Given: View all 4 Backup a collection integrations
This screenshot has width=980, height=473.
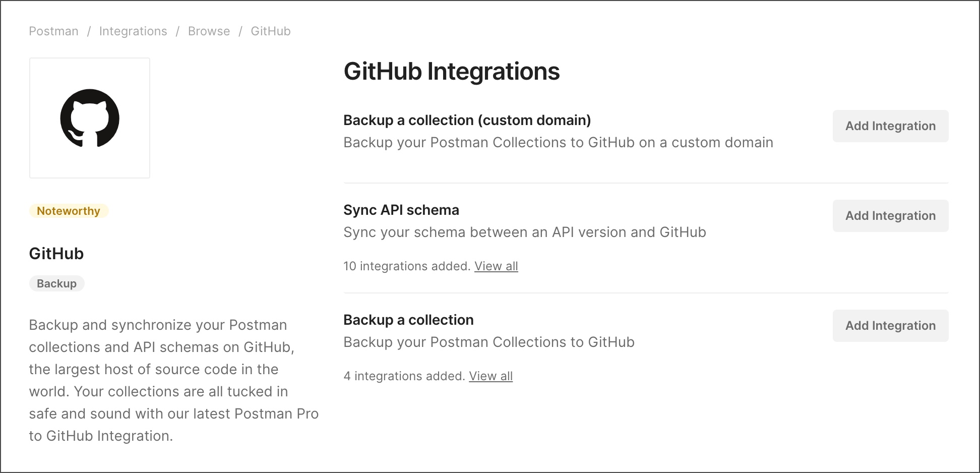Looking at the screenshot, I should point(491,376).
